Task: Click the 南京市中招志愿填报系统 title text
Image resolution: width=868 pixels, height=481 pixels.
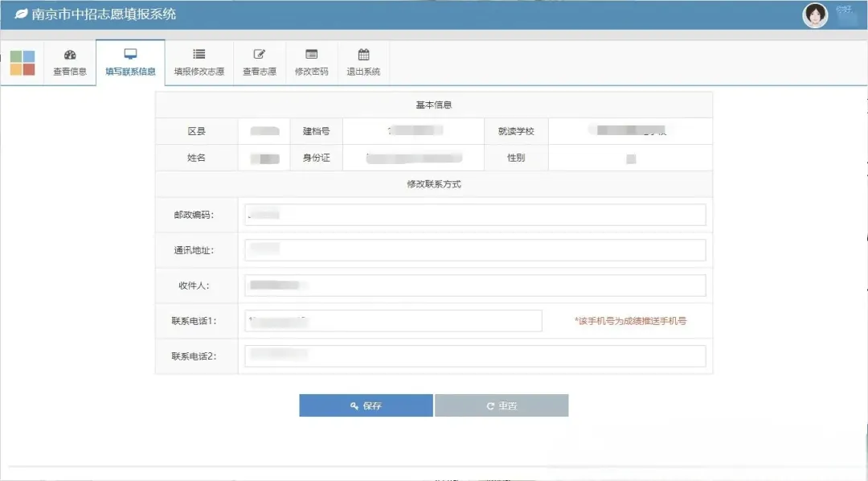Action: 104,14
